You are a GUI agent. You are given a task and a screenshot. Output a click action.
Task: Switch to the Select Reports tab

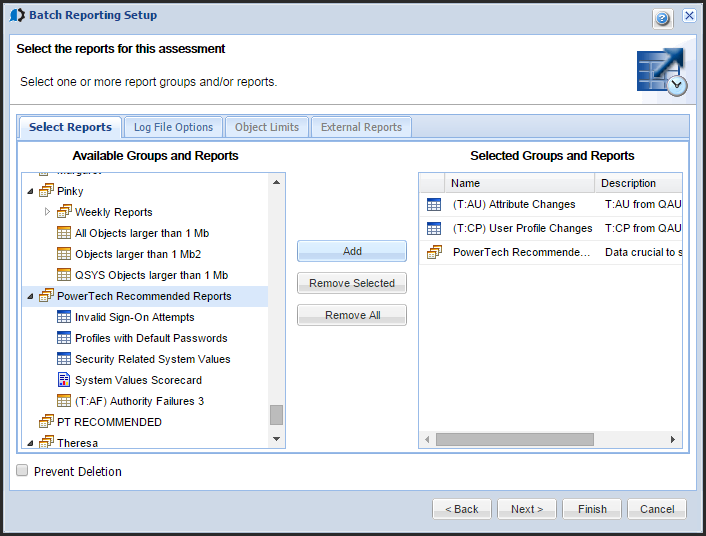point(70,127)
